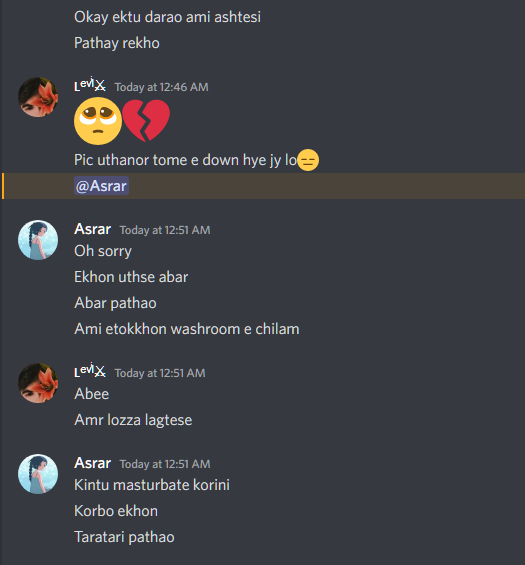Click the Asrar username above "Kintu masturbate korini"

click(x=92, y=463)
